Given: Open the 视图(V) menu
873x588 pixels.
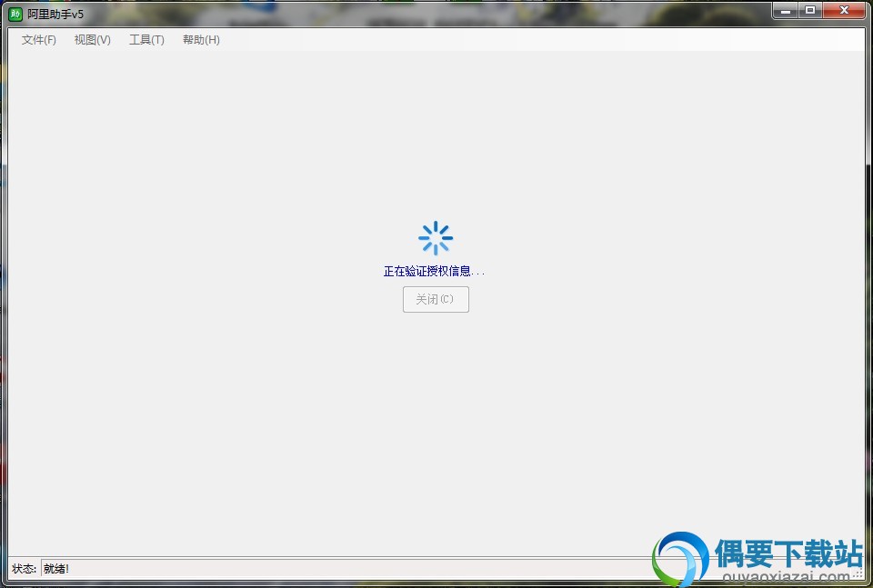Looking at the screenshot, I should 93,39.
